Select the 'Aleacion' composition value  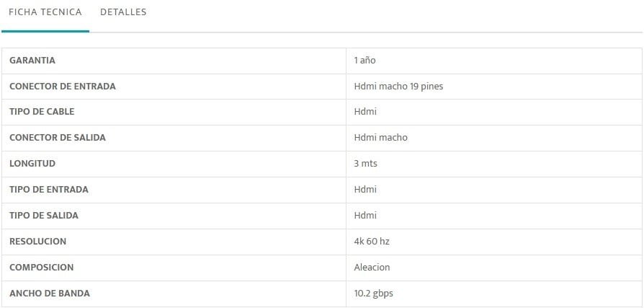pos(372,268)
